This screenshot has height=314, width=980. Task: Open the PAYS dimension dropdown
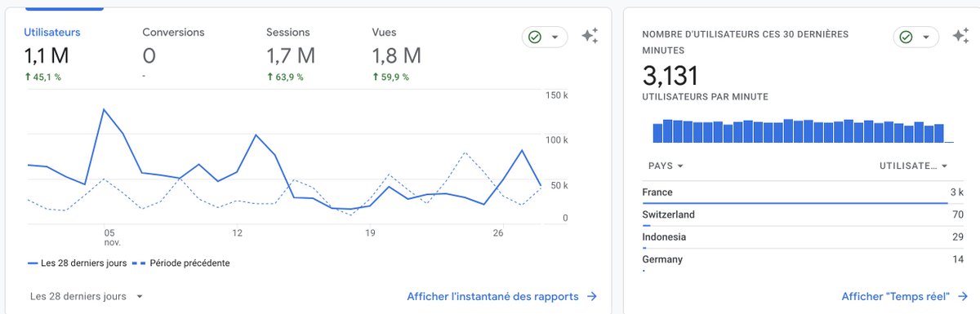click(666, 166)
